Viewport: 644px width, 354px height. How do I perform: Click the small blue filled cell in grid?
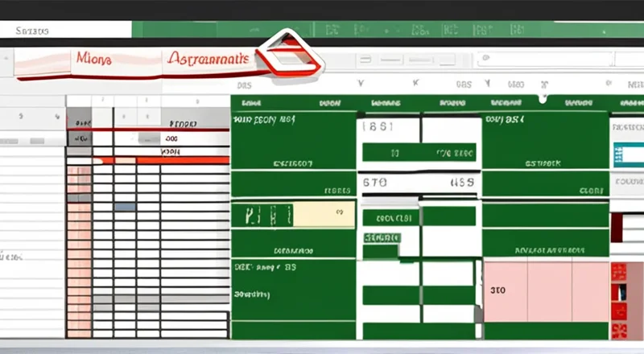(124, 207)
